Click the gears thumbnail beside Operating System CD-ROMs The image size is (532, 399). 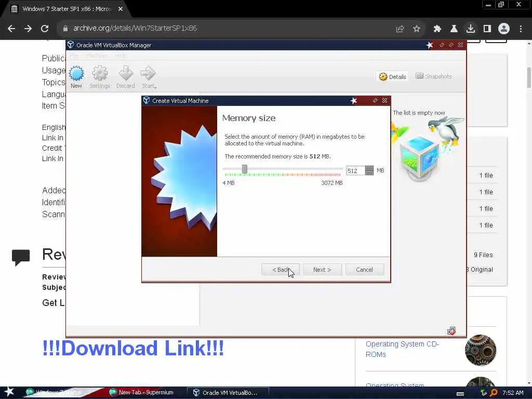click(481, 350)
